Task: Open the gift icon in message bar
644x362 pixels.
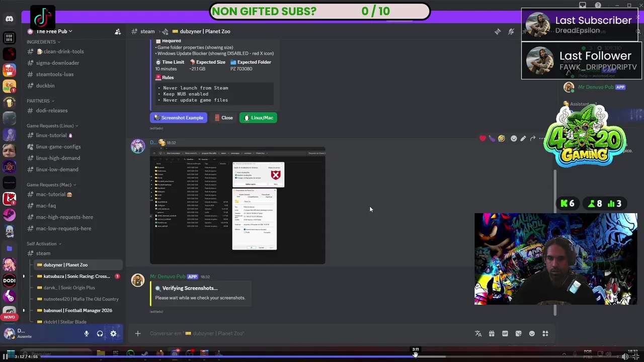Action: tap(492, 333)
